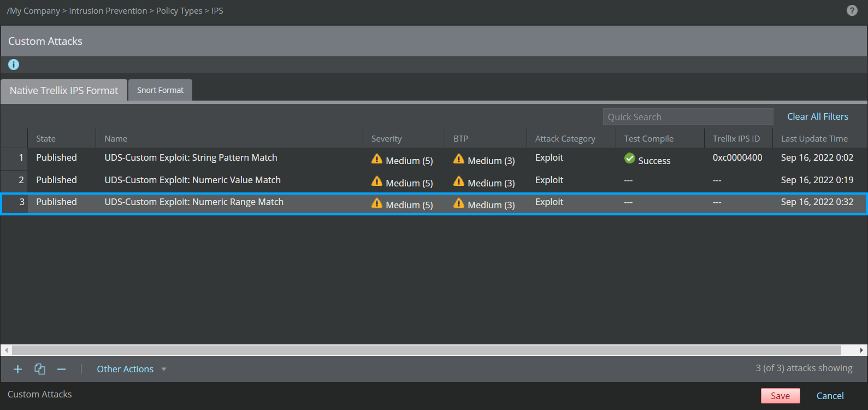Clone the selected attack with copy icon
The image size is (868, 410).
click(40, 369)
